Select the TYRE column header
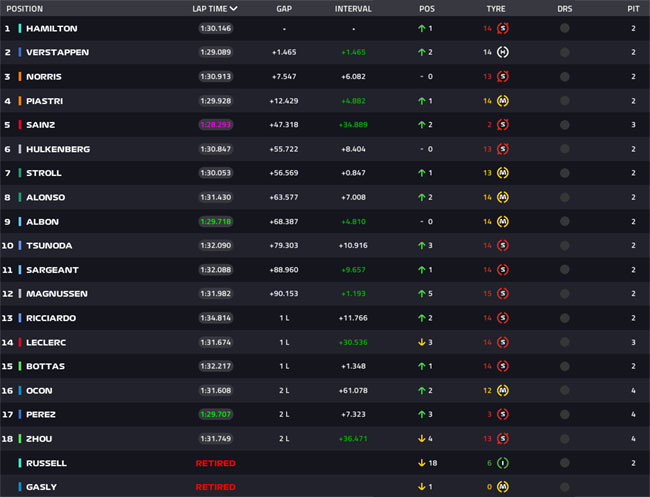 (496, 9)
